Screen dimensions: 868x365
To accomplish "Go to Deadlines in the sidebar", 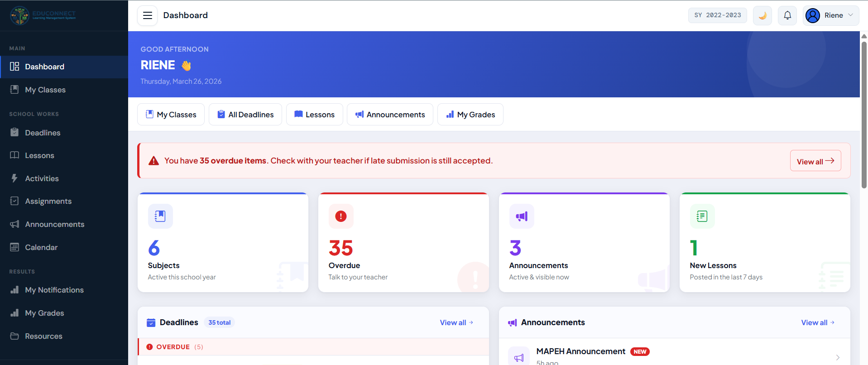I will 64,133.
